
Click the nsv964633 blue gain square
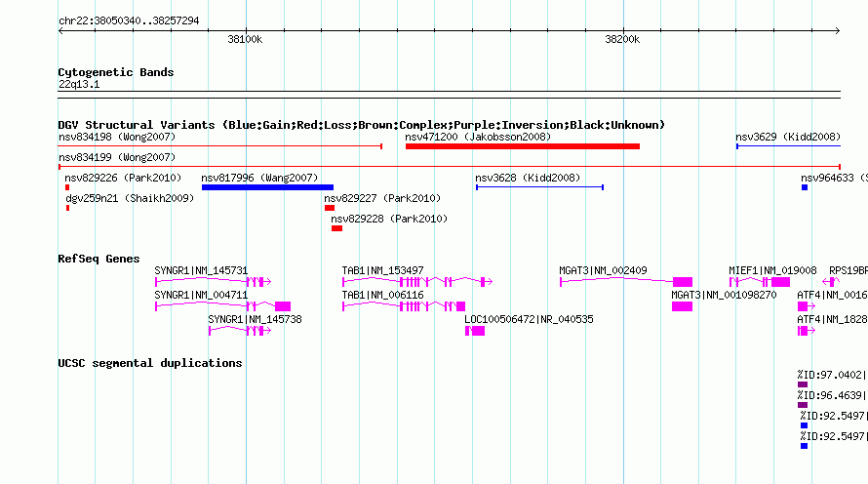[x=805, y=187]
